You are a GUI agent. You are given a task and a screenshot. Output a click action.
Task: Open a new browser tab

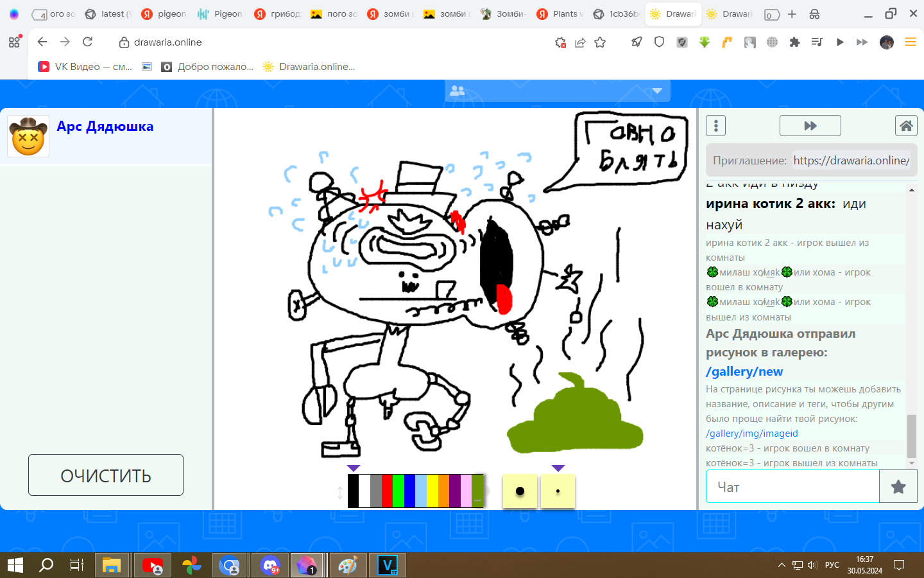coord(792,14)
